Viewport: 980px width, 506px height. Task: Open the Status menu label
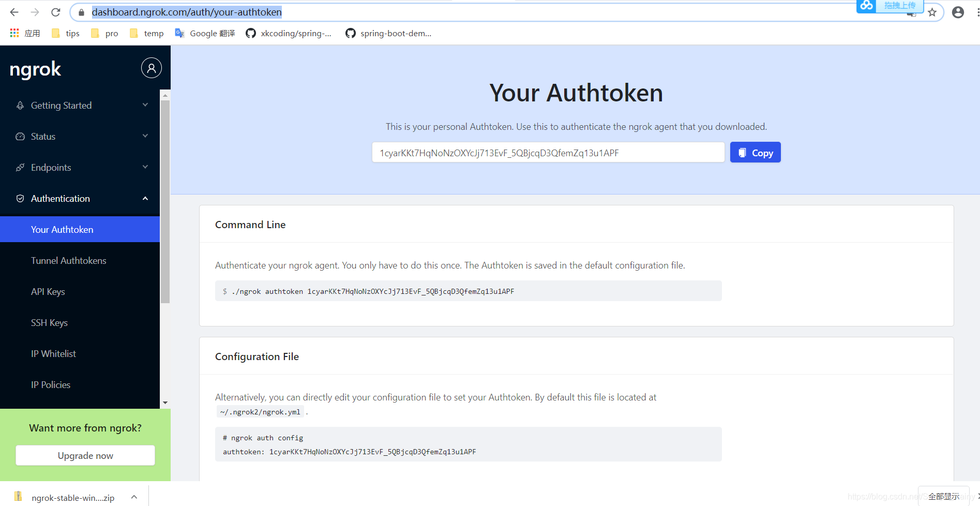(43, 137)
